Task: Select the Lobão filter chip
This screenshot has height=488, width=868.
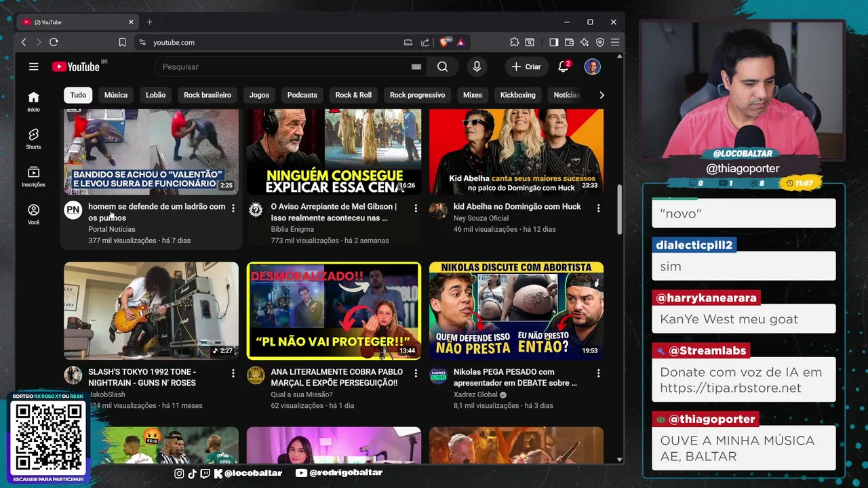Action: (155, 95)
